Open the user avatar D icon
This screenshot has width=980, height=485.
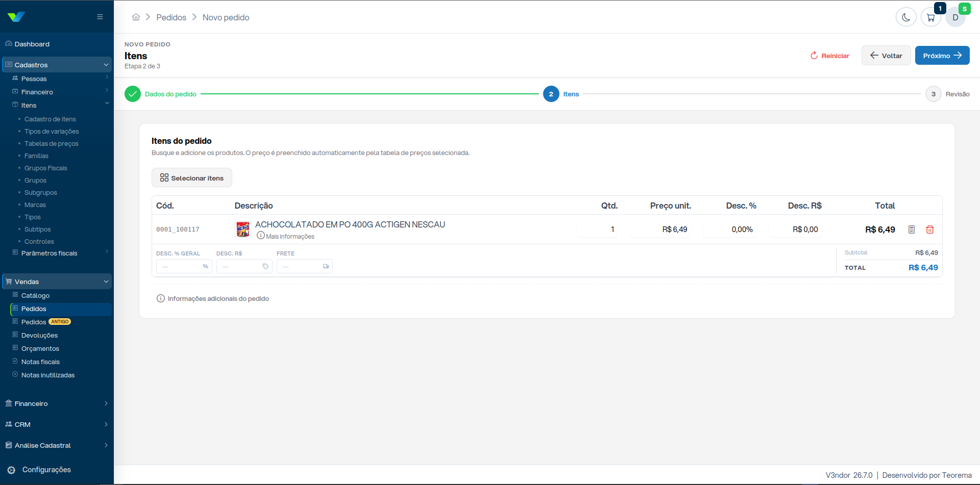pos(955,17)
